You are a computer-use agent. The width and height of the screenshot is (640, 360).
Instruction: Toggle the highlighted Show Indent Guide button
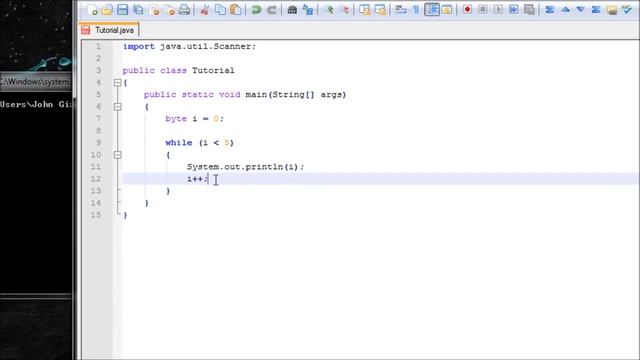tap(432, 10)
